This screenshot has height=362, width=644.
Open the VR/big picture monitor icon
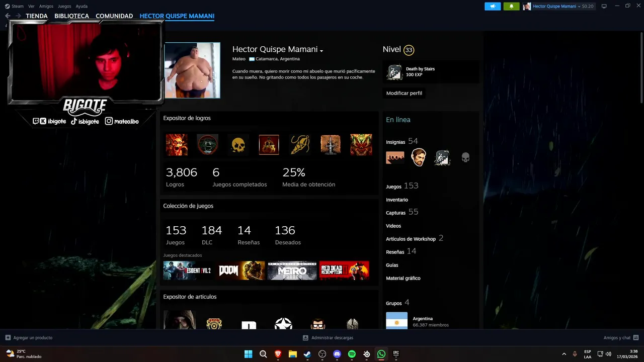pyautogui.click(x=604, y=6)
